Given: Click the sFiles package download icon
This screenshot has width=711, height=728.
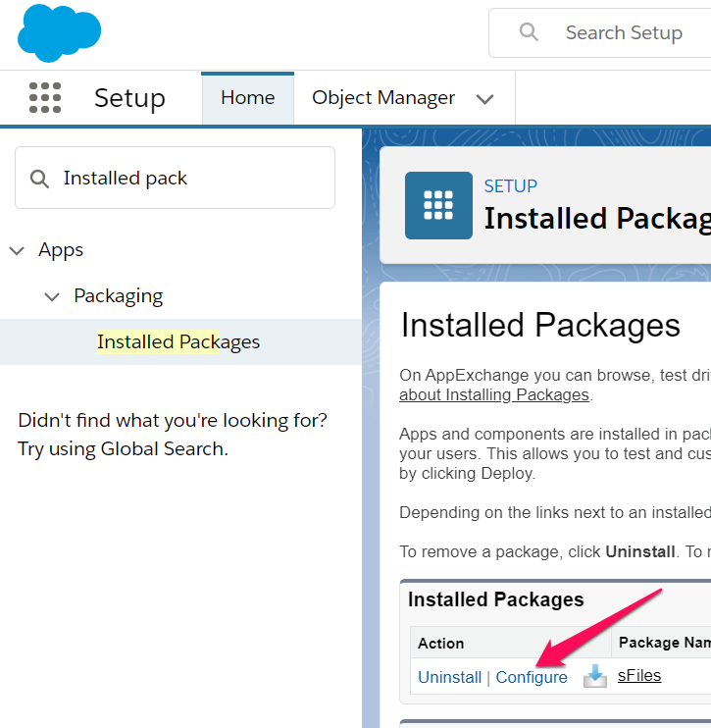Looking at the screenshot, I should pos(595,676).
